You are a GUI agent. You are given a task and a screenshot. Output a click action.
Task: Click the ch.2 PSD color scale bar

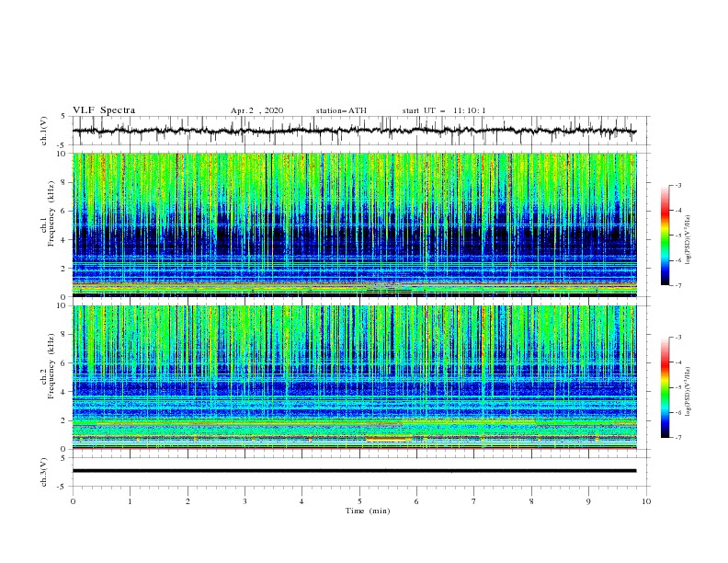665,387
